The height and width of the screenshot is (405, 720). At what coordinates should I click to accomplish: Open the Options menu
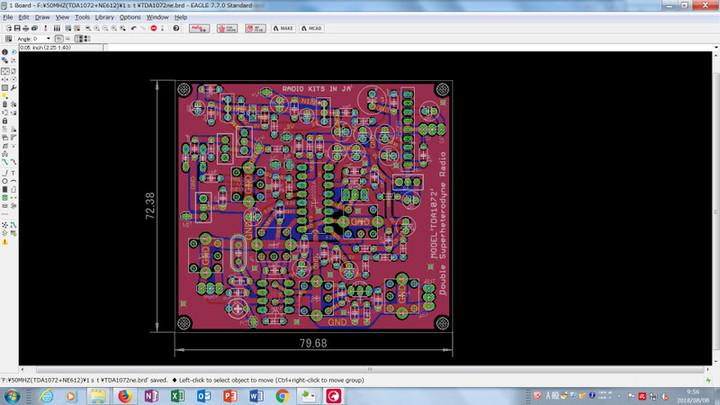click(130, 17)
